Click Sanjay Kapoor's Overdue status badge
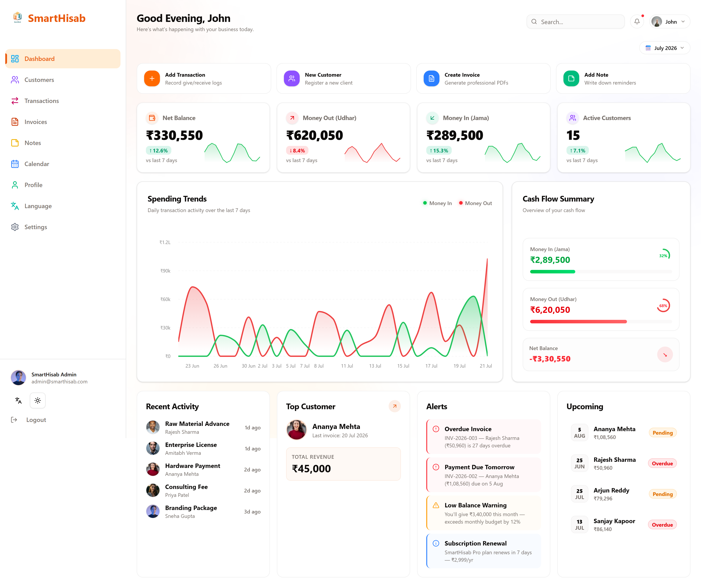The width and height of the screenshot is (701, 588). pyautogui.click(x=662, y=525)
